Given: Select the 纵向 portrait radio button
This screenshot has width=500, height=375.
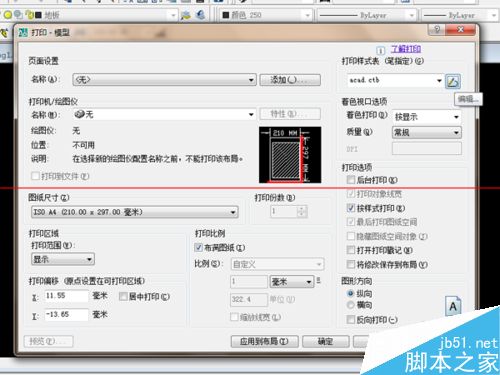Looking at the screenshot, I should pyautogui.click(x=350, y=294).
